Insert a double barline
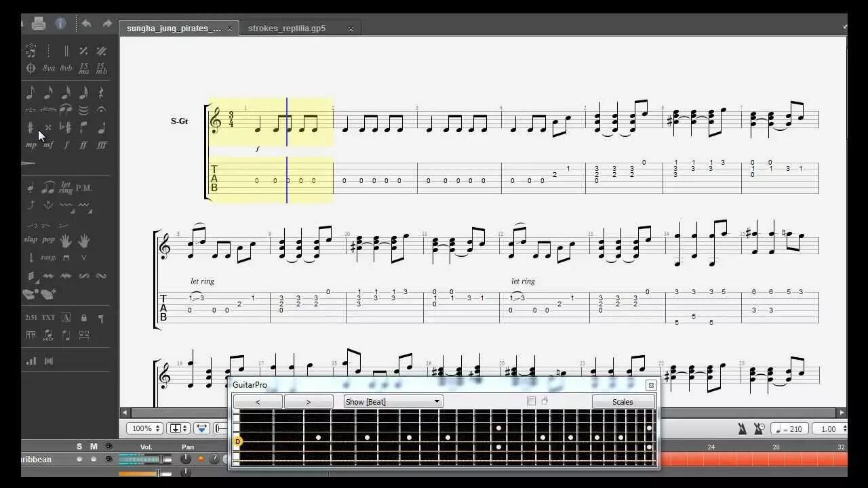 (66, 51)
